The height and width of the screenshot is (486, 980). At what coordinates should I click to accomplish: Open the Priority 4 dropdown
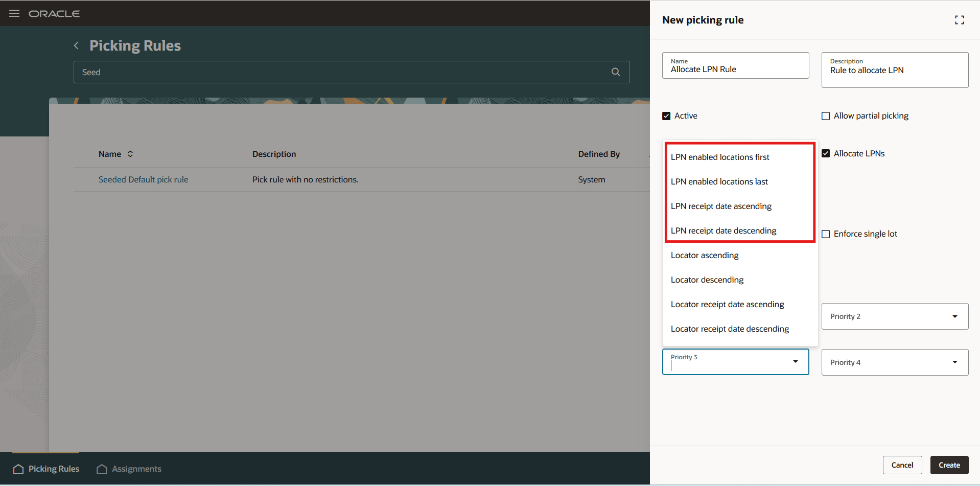pos(895,362)
